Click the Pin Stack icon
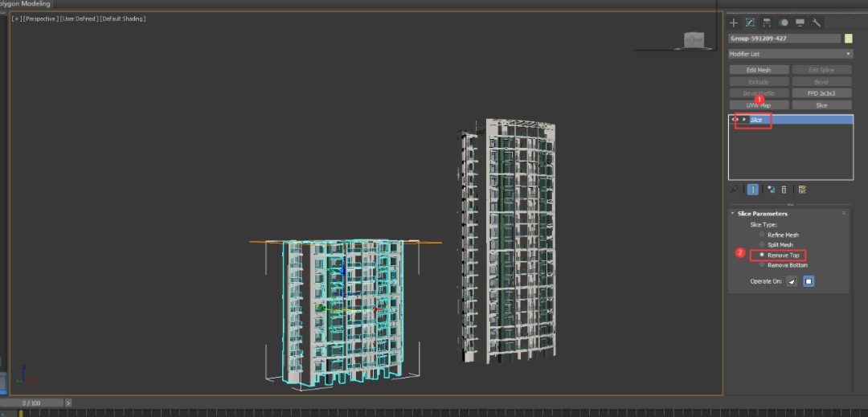 [x=734, y=190]
